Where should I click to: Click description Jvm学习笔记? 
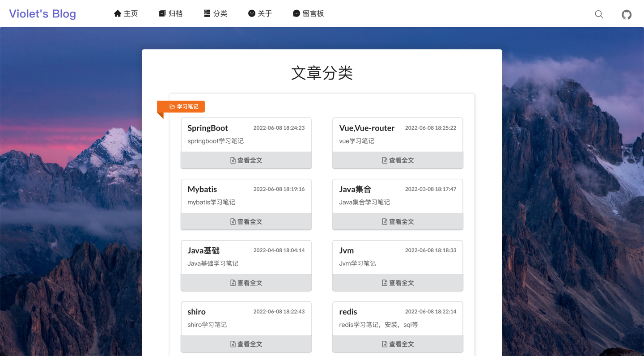357,263
